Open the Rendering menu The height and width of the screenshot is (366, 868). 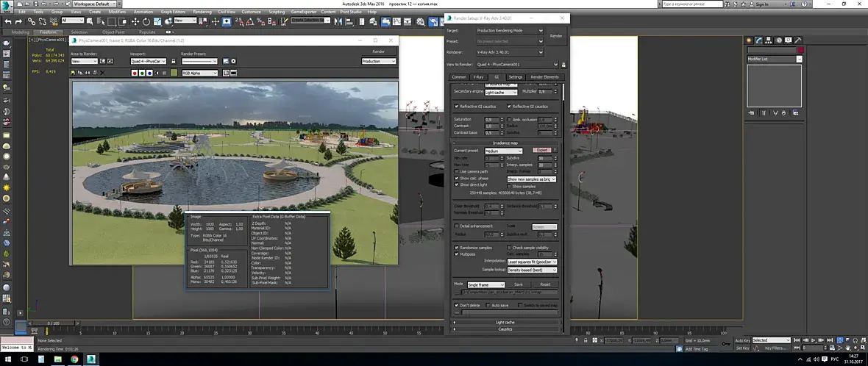[201, 12]
